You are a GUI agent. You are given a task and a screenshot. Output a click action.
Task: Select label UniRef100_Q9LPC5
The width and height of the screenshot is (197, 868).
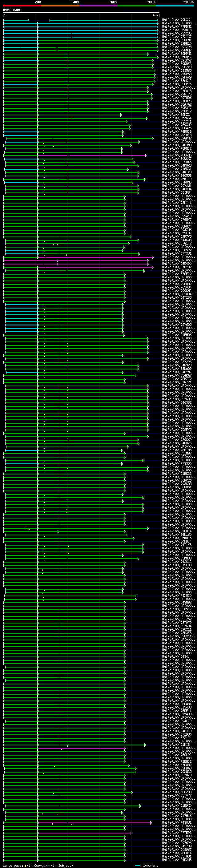(x=177, y=84)
